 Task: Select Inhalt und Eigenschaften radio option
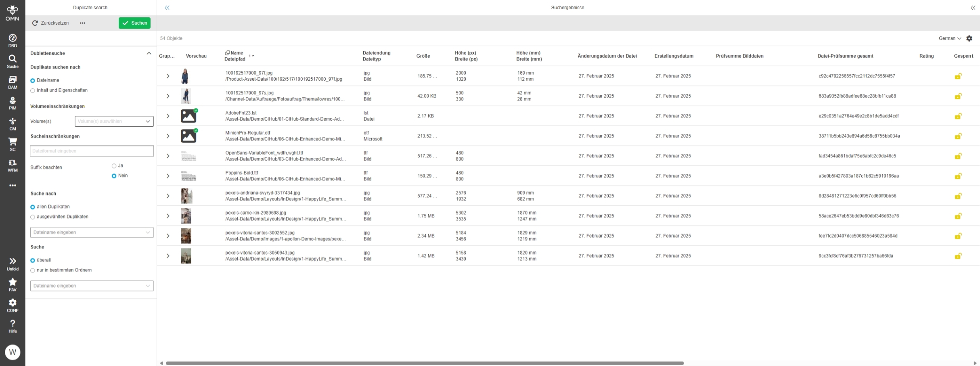pos(33,91)
